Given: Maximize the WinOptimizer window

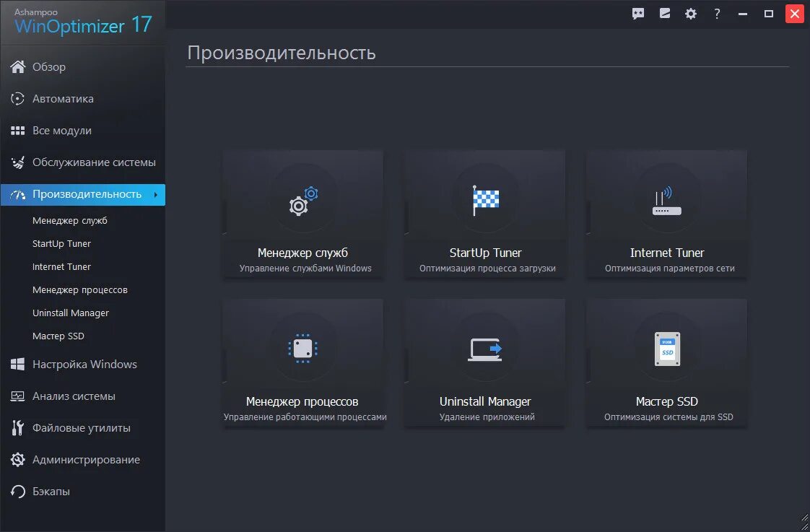Looking at the screenshot, I should click(x=769, y=14).
